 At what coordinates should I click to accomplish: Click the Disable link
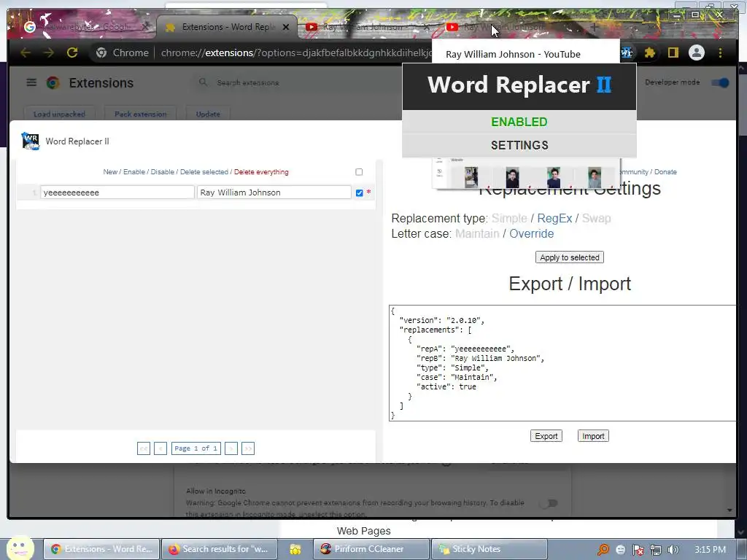tap(163, 172)
